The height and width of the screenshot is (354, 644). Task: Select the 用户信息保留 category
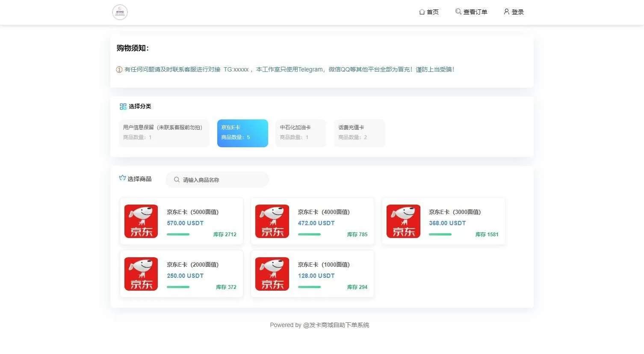(164, 133)
